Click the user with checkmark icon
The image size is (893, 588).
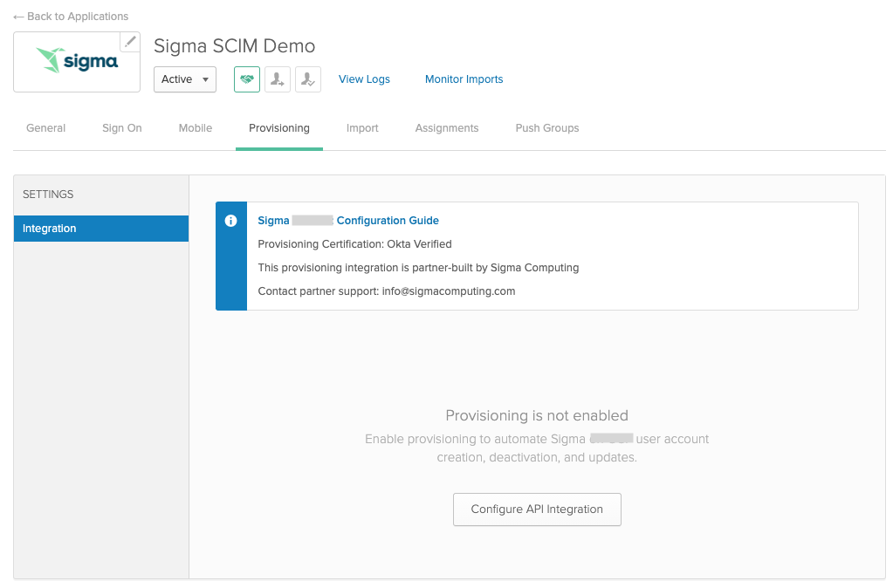click(308, 79)
